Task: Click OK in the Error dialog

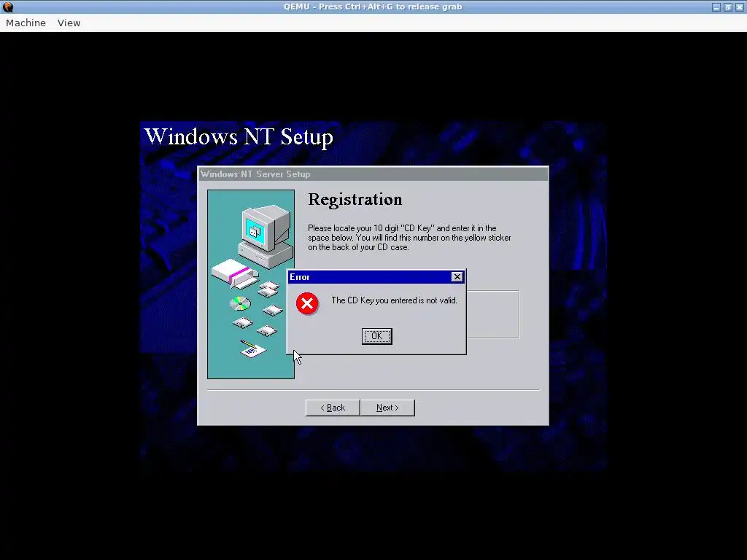Action: coord(376,336)
